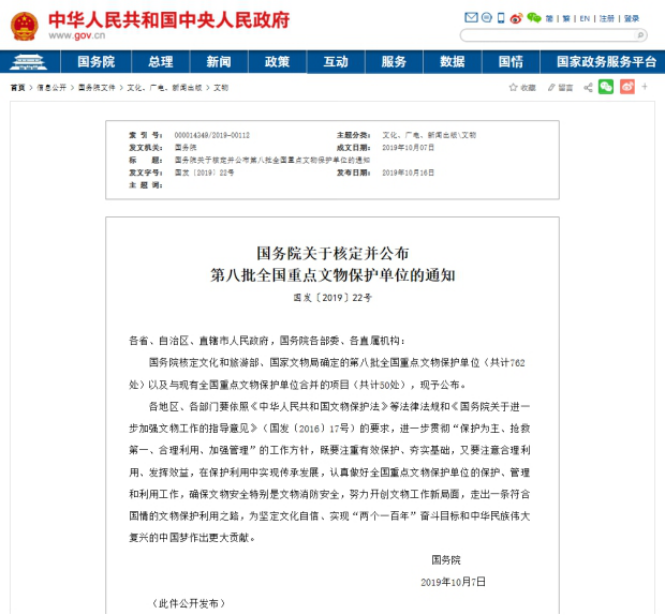
Task: Click the star 收藏 favorite icon
Action: (513, 87)
